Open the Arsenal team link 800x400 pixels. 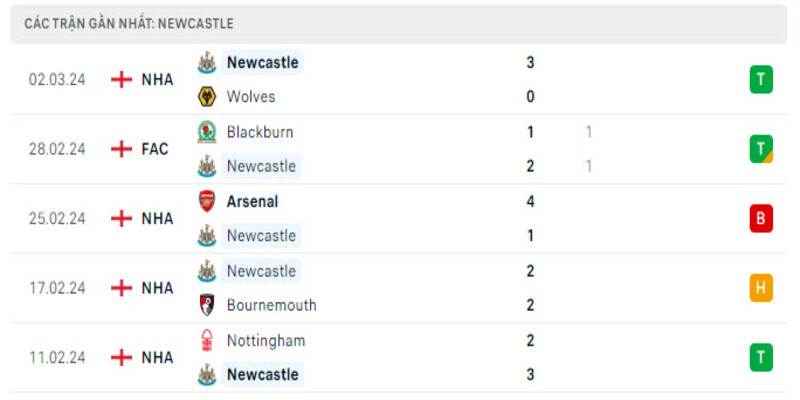(x=252, y=201)
